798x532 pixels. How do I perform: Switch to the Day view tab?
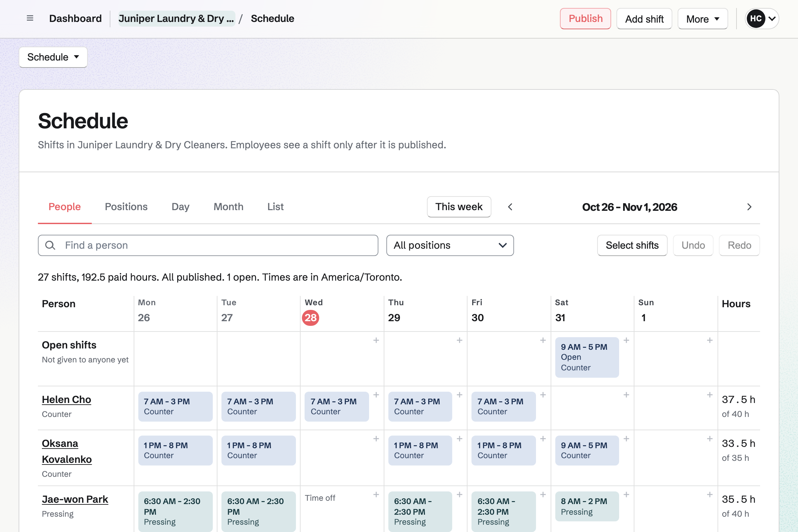click(x=181, y=206)
